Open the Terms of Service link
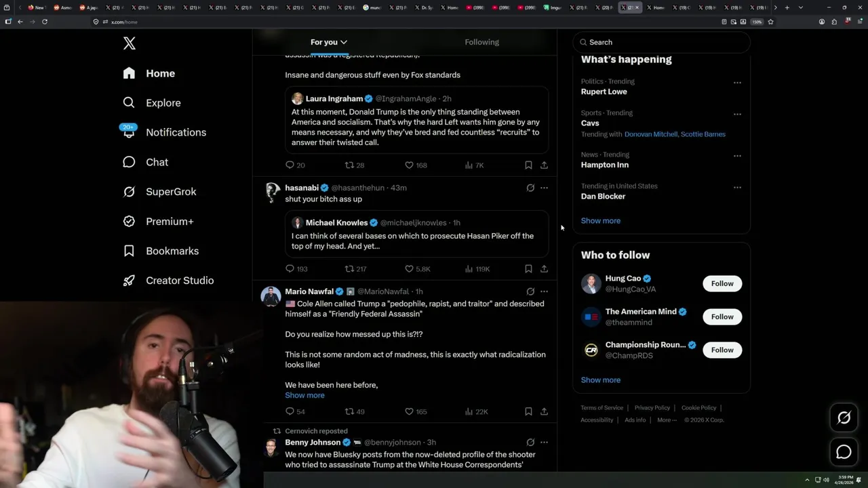 (x=601, y=408)
